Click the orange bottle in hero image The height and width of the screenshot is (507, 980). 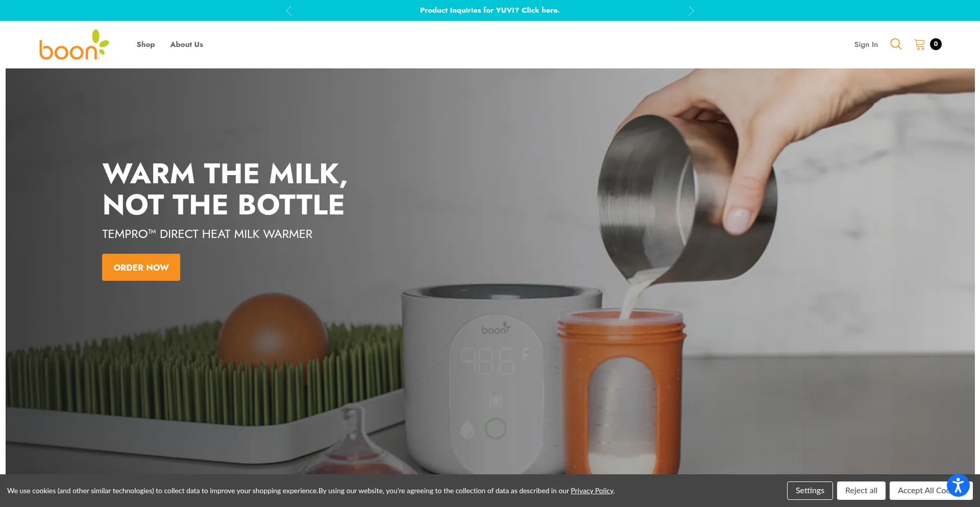point(622,391)
